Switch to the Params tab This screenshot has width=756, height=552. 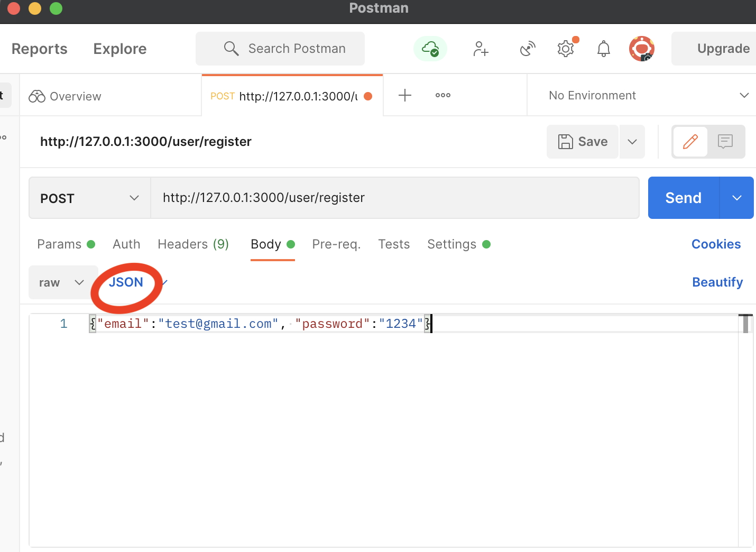click(x=66, y=244)
